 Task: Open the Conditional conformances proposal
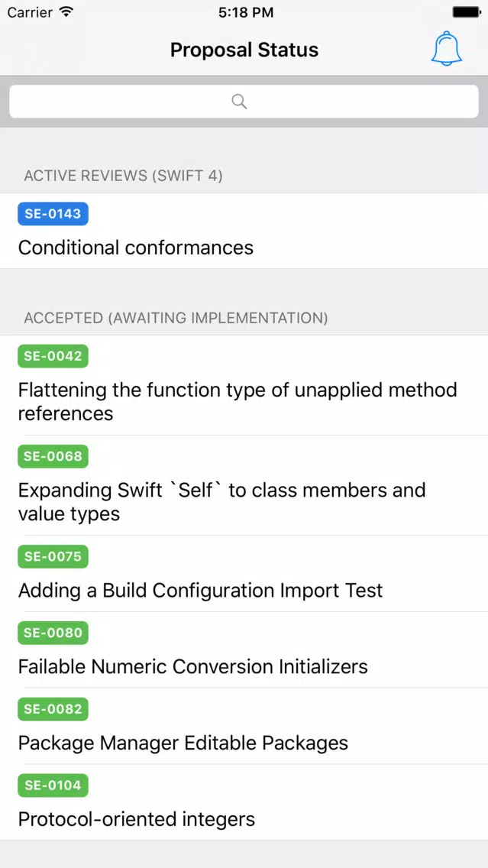(x=244, y=231)
